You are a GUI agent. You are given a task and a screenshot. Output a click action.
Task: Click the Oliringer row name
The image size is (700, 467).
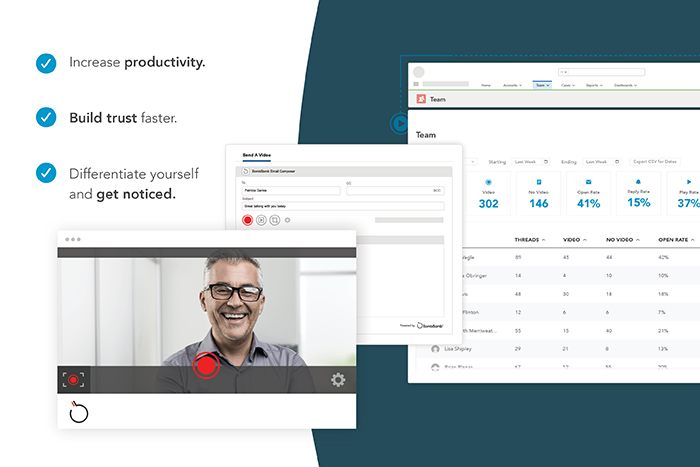[x=475, y=275]
